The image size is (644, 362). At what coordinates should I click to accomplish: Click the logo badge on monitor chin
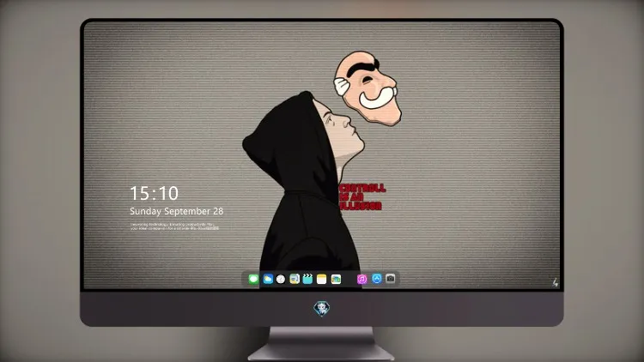click(322, 309)
